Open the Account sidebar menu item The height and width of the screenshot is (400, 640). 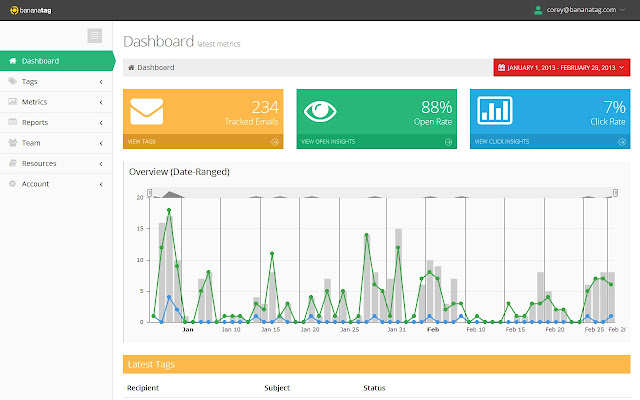pos(57,184)
